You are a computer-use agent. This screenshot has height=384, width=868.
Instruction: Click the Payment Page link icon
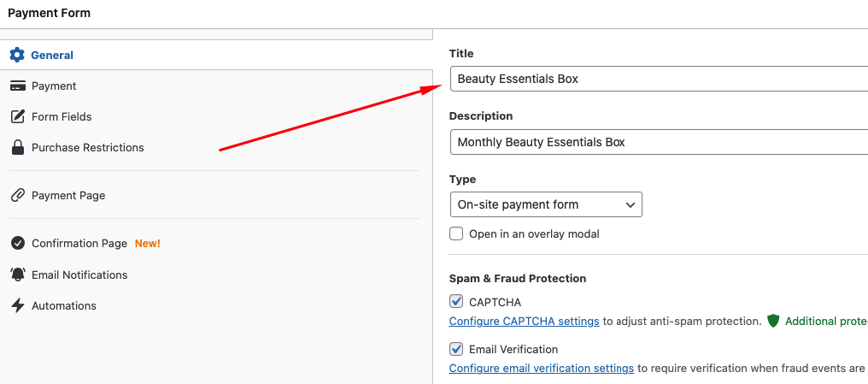tap(17, 195)
